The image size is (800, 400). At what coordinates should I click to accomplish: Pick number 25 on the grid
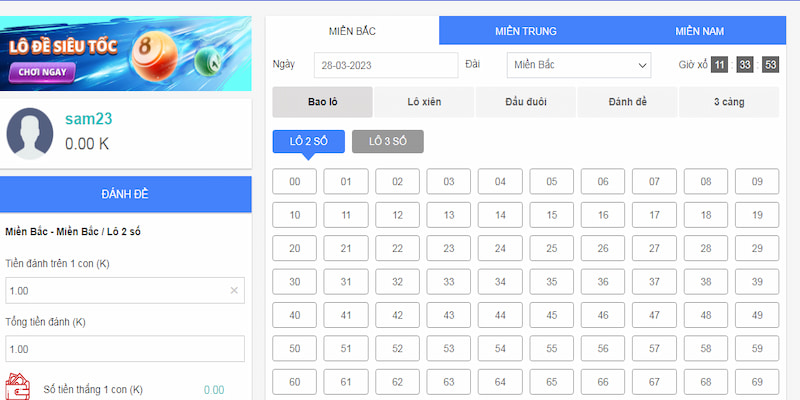552,248
